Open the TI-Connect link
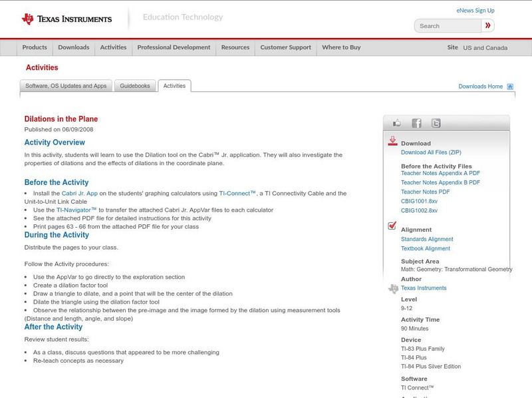Viewport: 532px width, 398px height. 237,193
